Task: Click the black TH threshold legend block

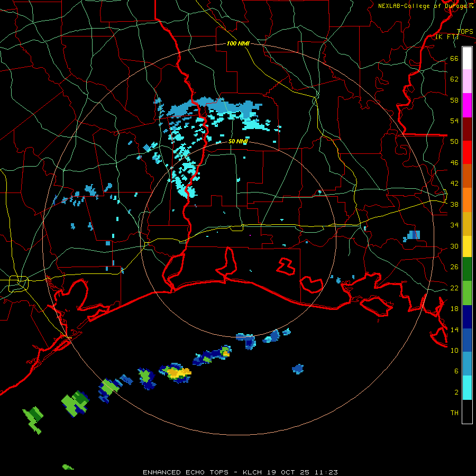Action: [467, 411]
